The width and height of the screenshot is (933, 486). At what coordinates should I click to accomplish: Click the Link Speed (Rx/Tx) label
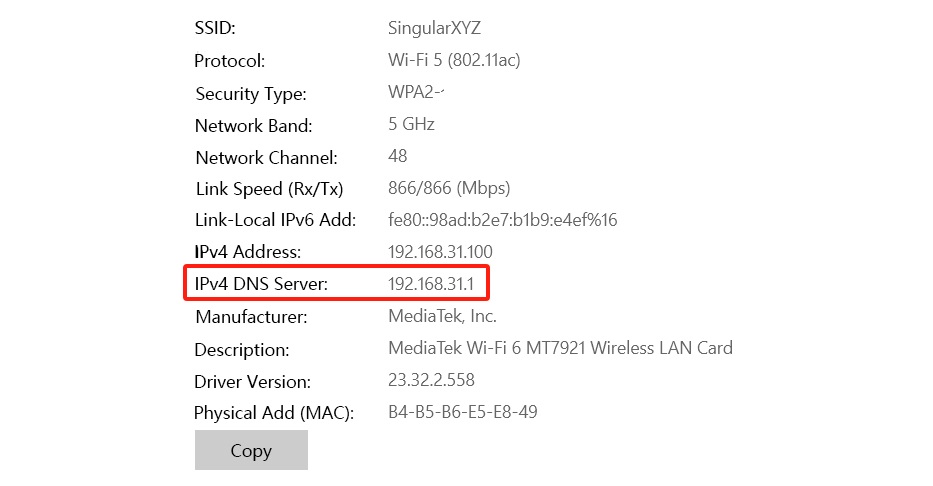[x=268, y=189]
